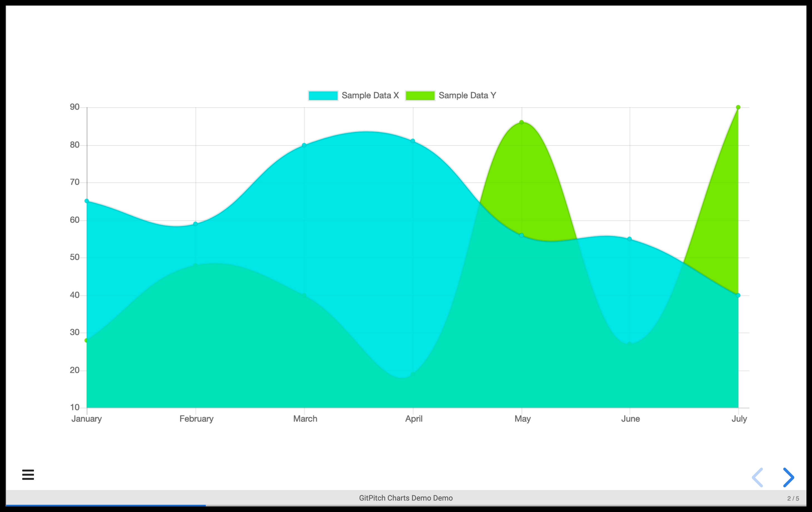The image size is (812, 512).
Task: Click the Sample Data X point at January
Action: tap(87, 201)
